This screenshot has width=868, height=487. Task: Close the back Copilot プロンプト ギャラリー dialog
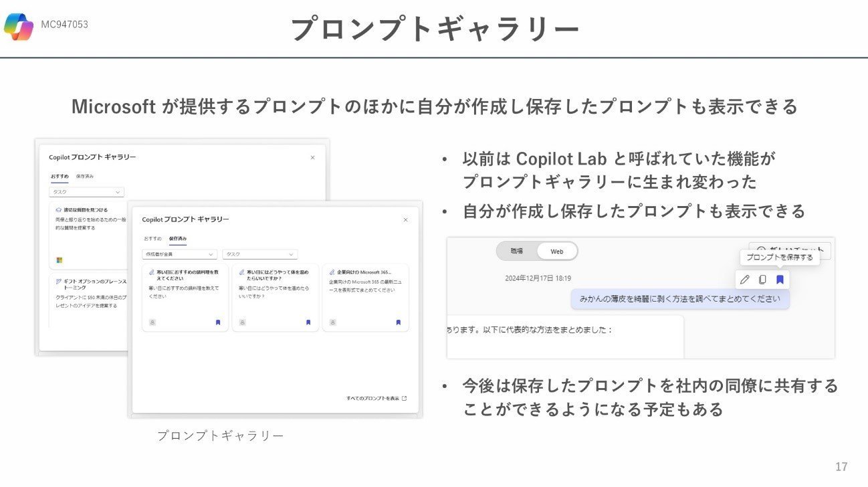[x=312, y=157]
